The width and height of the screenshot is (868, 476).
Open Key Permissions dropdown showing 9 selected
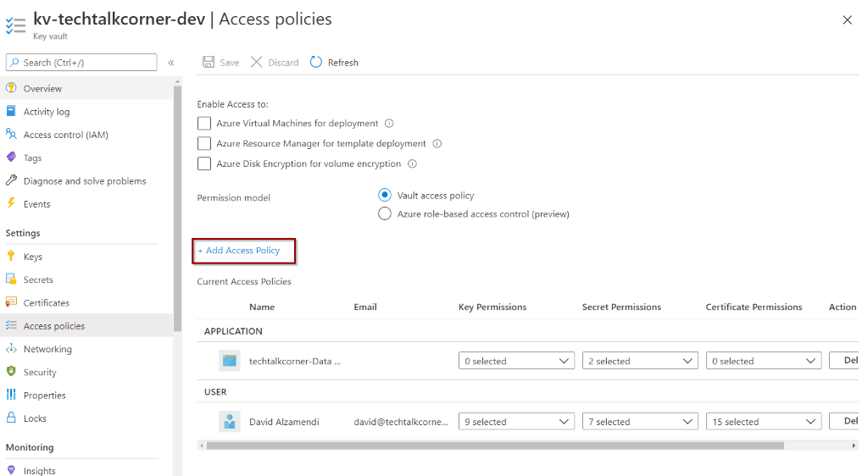[516, 422]
